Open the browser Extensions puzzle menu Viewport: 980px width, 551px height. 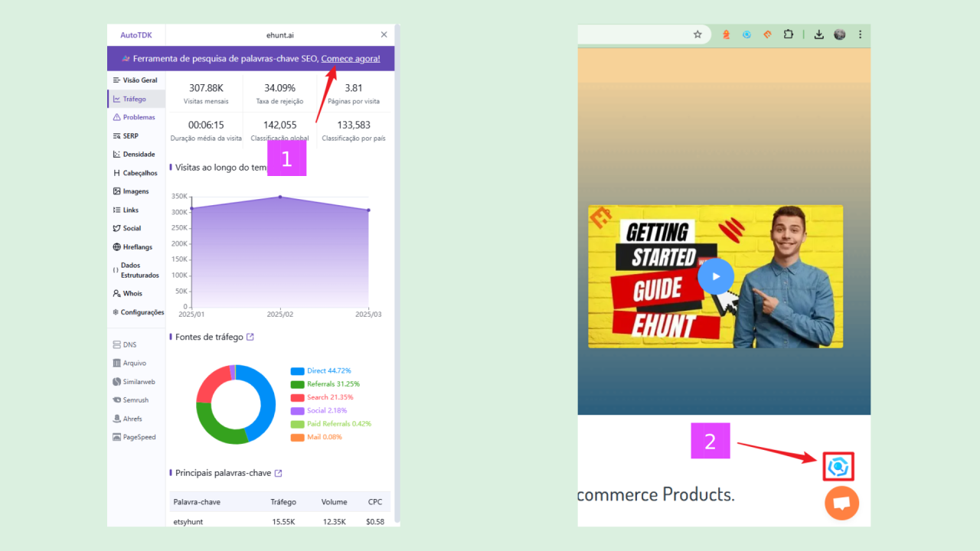789,34
